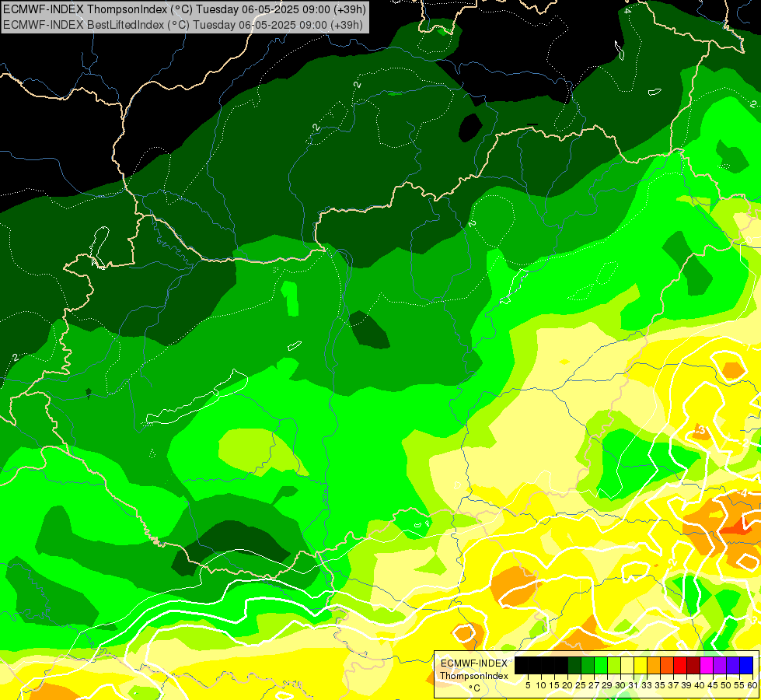761x700 pixels.
Task: Click legend tick value 45
Action: [714, 685]
